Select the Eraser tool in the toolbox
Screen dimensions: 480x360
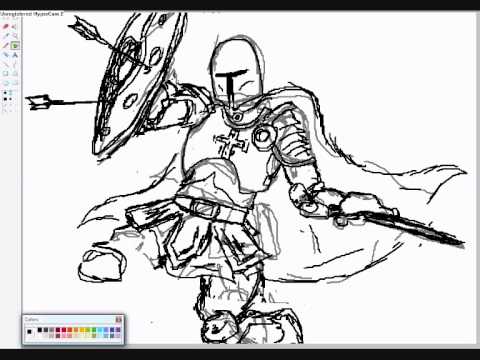click(6, 26)
